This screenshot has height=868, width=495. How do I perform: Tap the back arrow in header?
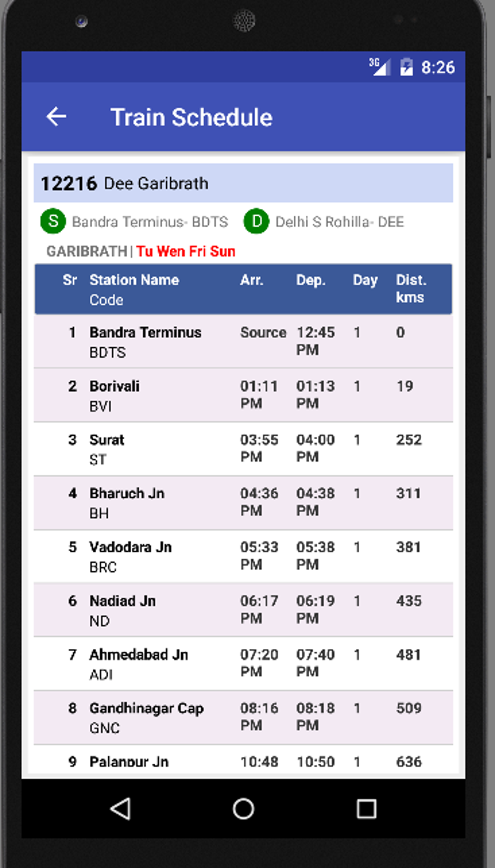pos(56,117)
